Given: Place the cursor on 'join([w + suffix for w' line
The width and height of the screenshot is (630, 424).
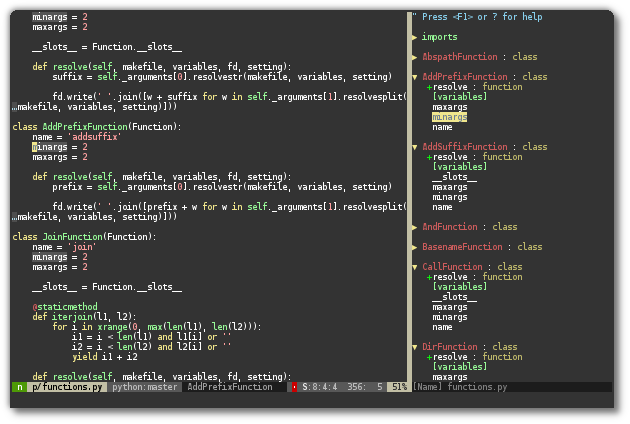Looking at the screenshot, I should 229,97.
